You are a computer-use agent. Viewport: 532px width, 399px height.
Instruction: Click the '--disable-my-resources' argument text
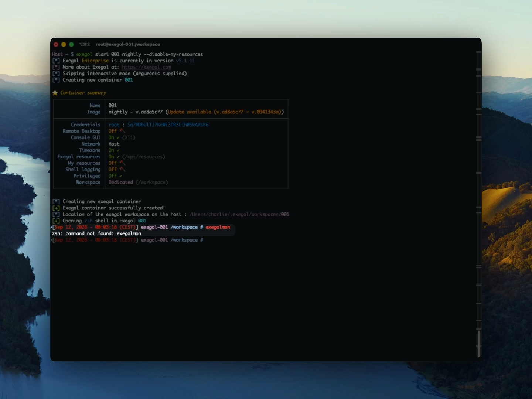[x=173, y=54]
